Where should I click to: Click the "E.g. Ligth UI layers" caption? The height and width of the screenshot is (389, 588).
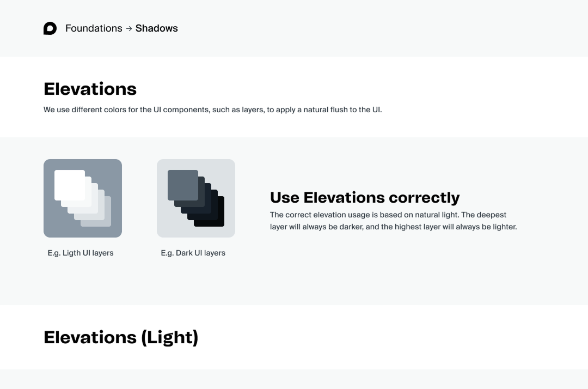click(81, 253)
